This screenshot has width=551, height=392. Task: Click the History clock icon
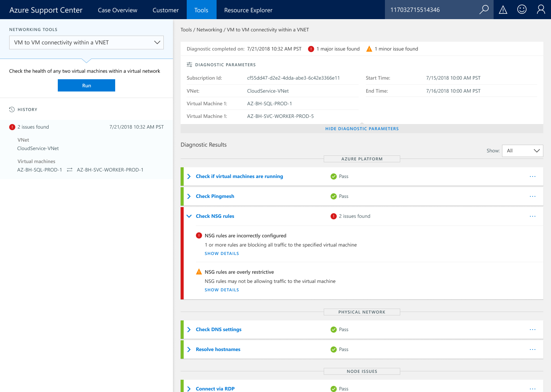(12, 109)
